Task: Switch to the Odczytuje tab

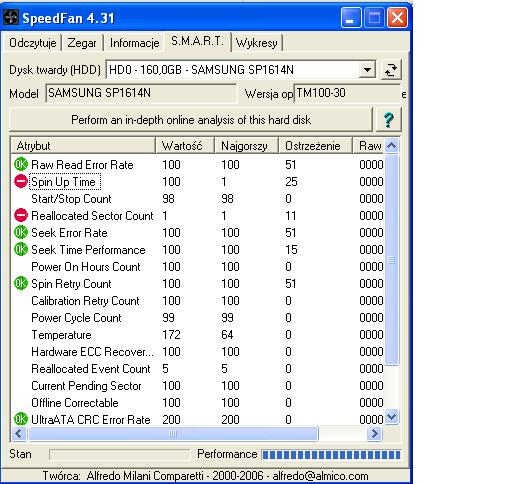Action: tap(33, 43)
